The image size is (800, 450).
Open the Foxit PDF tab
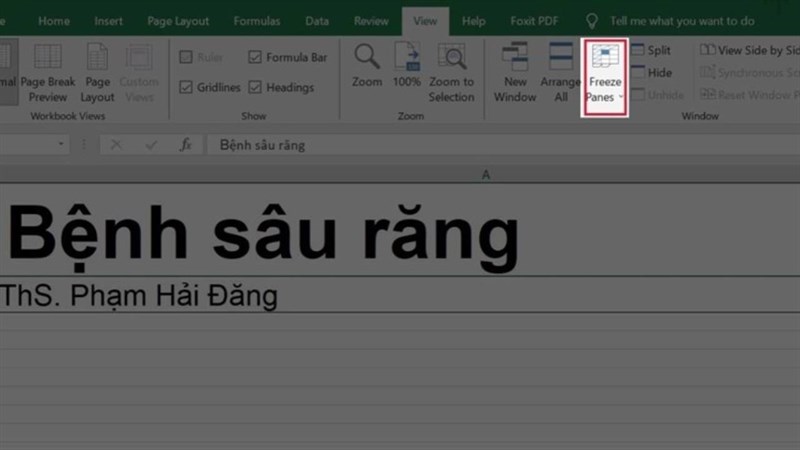pos(534,21)
